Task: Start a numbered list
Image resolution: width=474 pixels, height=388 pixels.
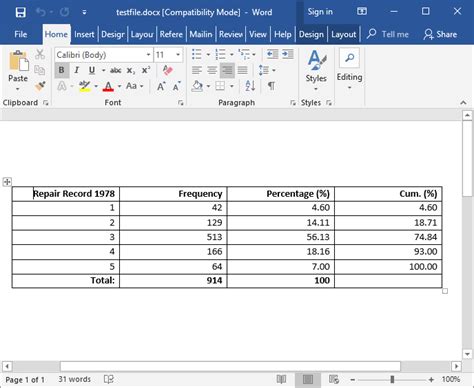Action: tap(220, 54)
